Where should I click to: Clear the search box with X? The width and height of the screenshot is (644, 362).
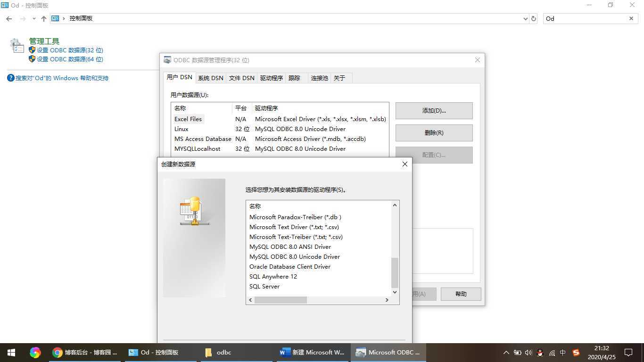[631, 18]
